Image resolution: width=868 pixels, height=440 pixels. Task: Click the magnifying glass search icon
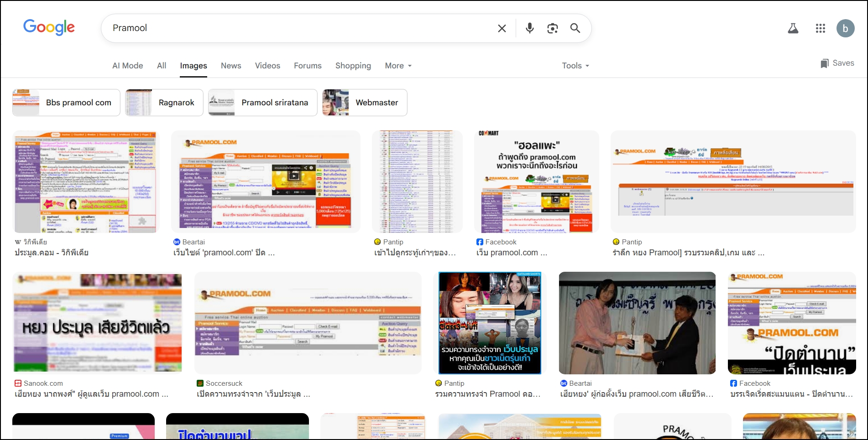[x=575, y=28]
